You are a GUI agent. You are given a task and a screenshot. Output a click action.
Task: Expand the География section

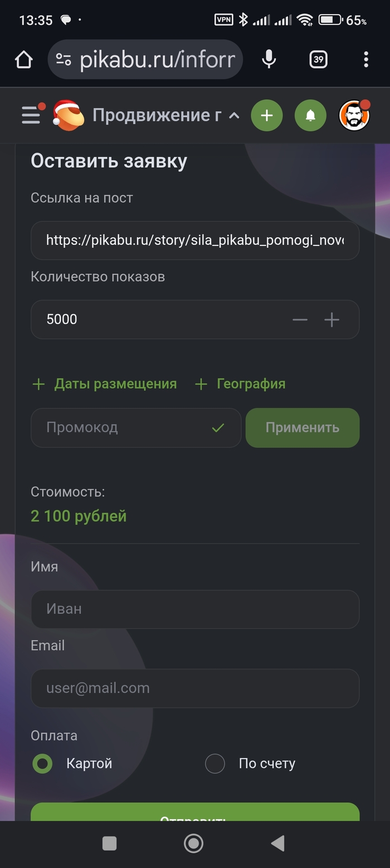pyautogui.click(x=240, y=384)
